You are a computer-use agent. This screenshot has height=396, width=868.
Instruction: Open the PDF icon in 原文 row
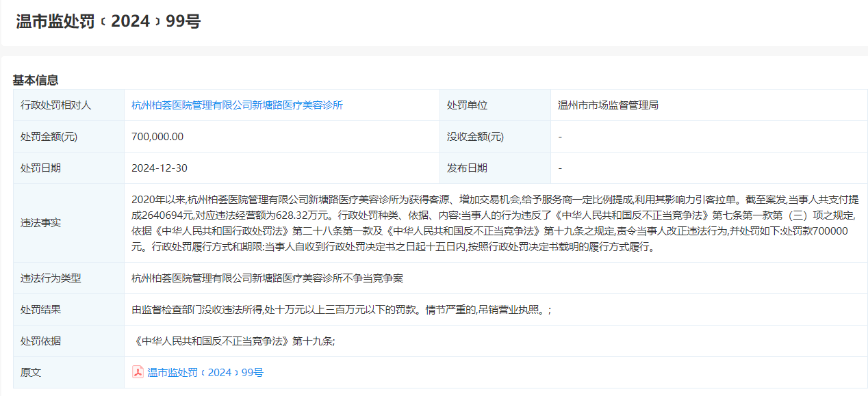pos(138,372)
